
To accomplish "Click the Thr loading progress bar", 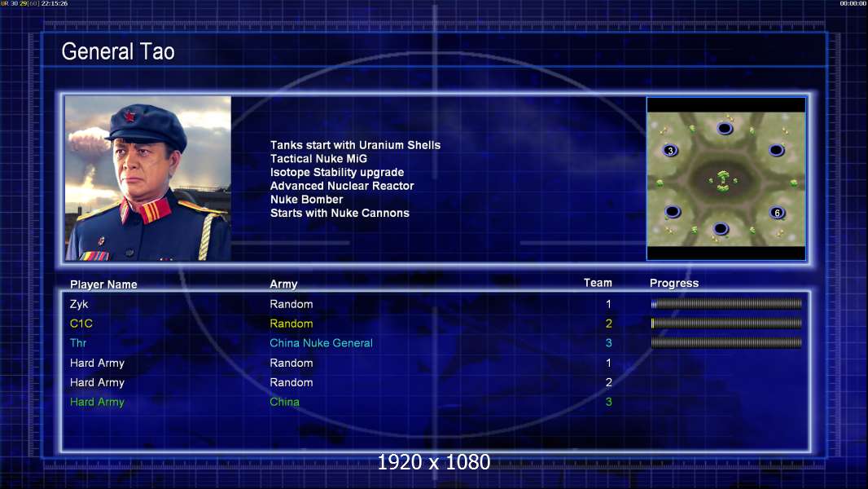I will 726,343.
